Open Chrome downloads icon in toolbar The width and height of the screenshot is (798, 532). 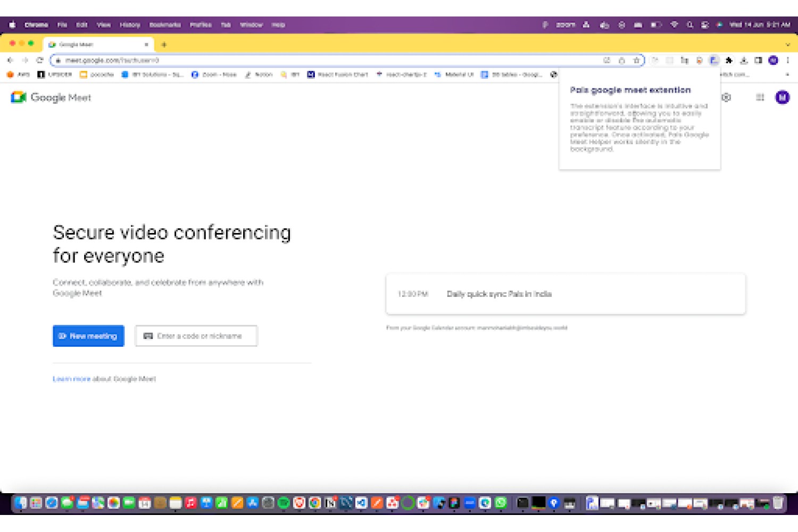(744, 60)
